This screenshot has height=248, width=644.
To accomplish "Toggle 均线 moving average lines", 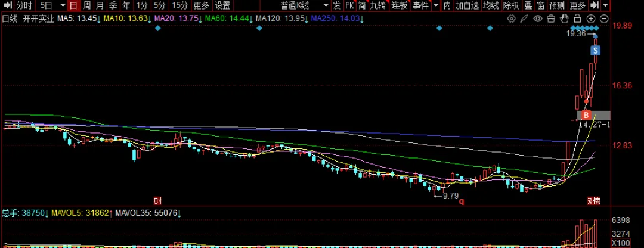I will 490,6.
